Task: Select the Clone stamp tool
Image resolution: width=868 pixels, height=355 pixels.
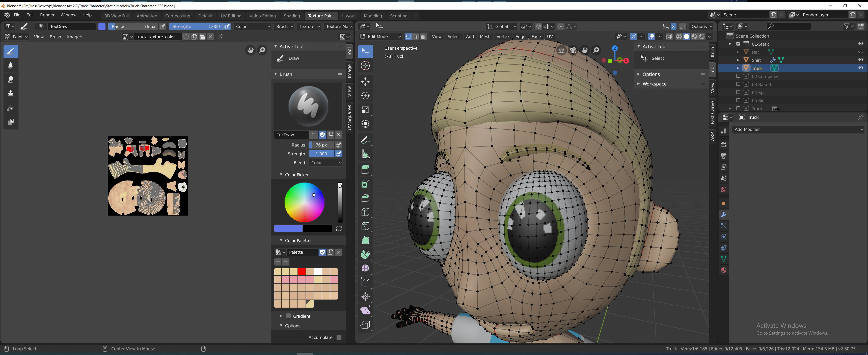Action: coord(11,93)
